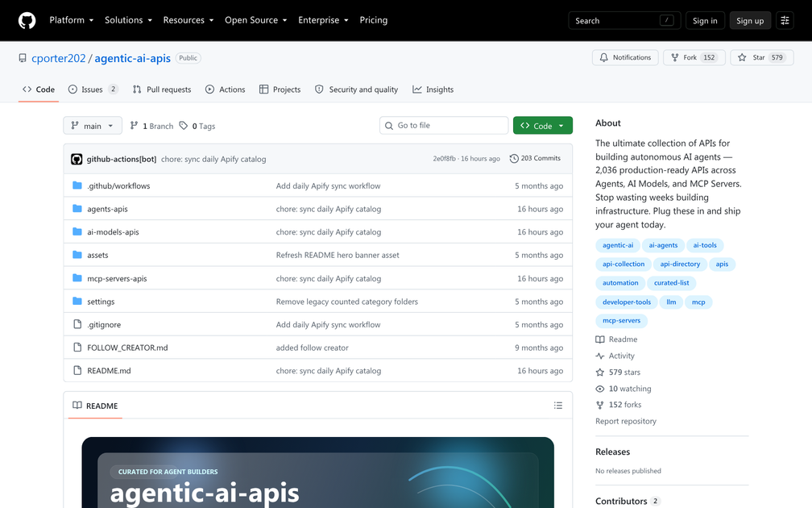Switch to the Issues tab

pyautogui.click(x=93, y=90)
